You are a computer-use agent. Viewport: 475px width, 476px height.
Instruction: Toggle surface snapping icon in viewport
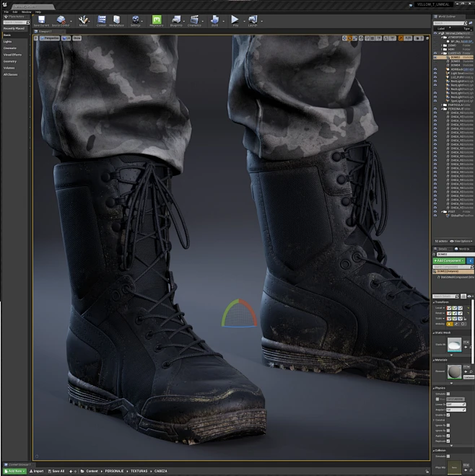(x=367, y=38)
